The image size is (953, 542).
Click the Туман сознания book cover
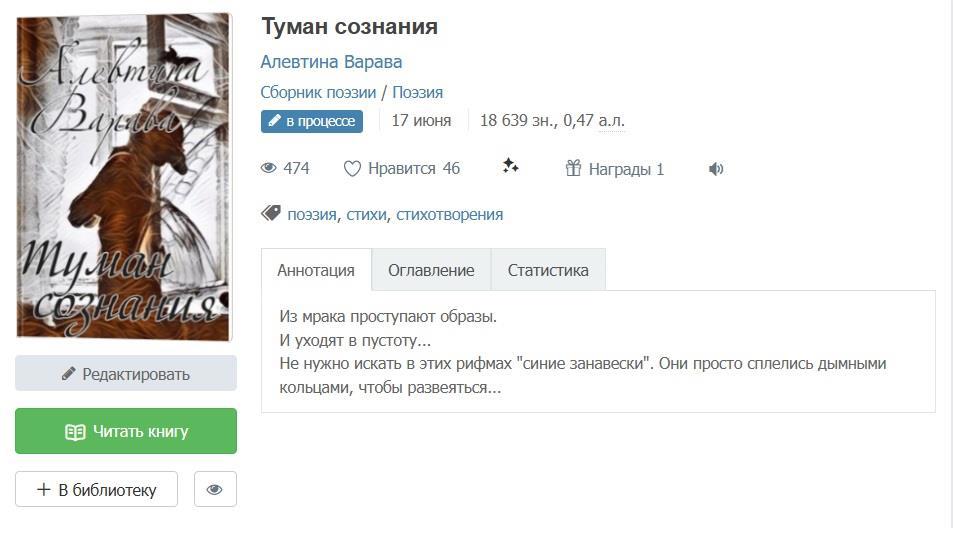pyautogui.click(x=123, y=176)
